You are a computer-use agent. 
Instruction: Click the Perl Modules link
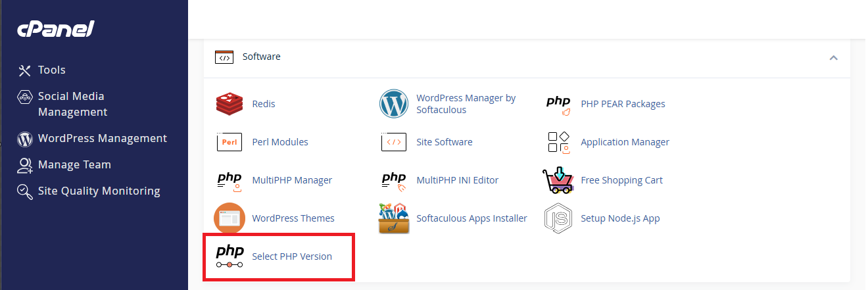point(280,142)
